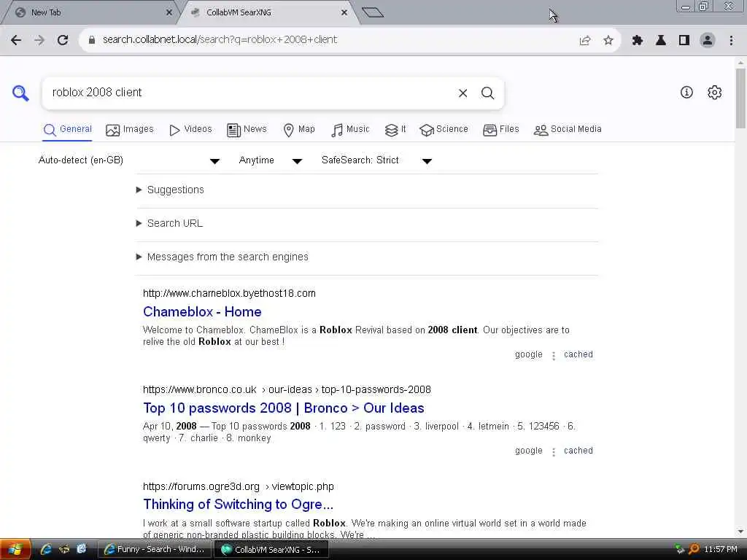Switch to the Files category
The height and width of the screenshot is (560, 747).
click(x=500, y=130)
